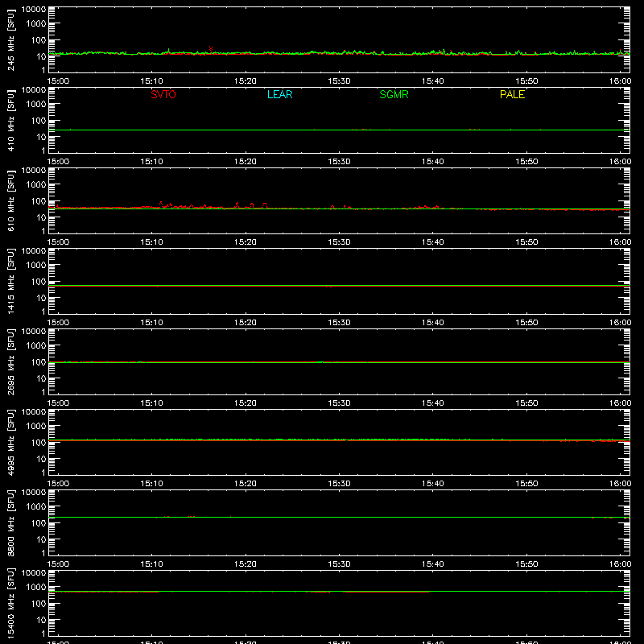Click 16:00 tick label under 245 MHz plot
The image size is (644, 644).
tap(620, 81)
